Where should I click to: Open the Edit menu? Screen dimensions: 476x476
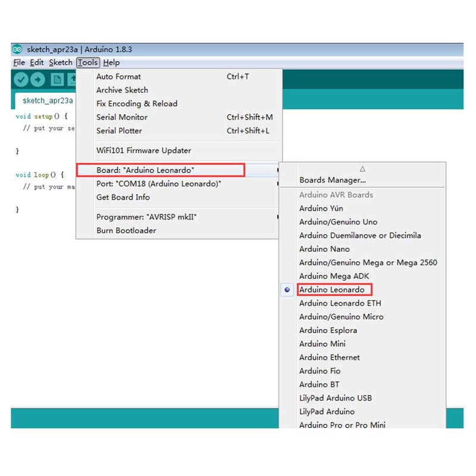[x=37, y=62]
